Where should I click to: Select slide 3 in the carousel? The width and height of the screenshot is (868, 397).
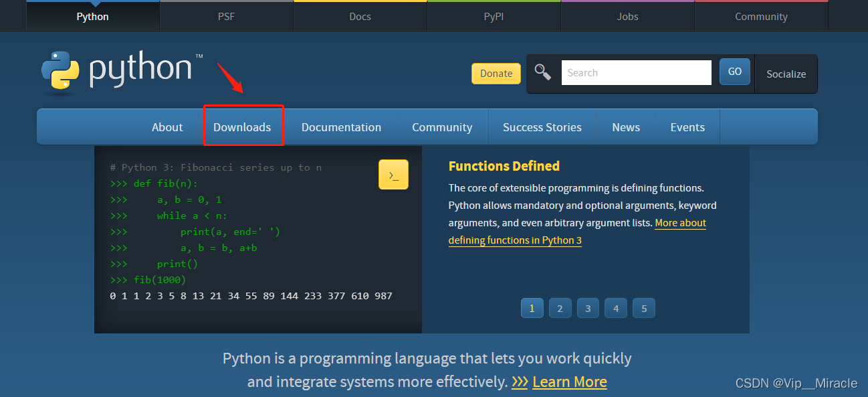pos(588,308)
